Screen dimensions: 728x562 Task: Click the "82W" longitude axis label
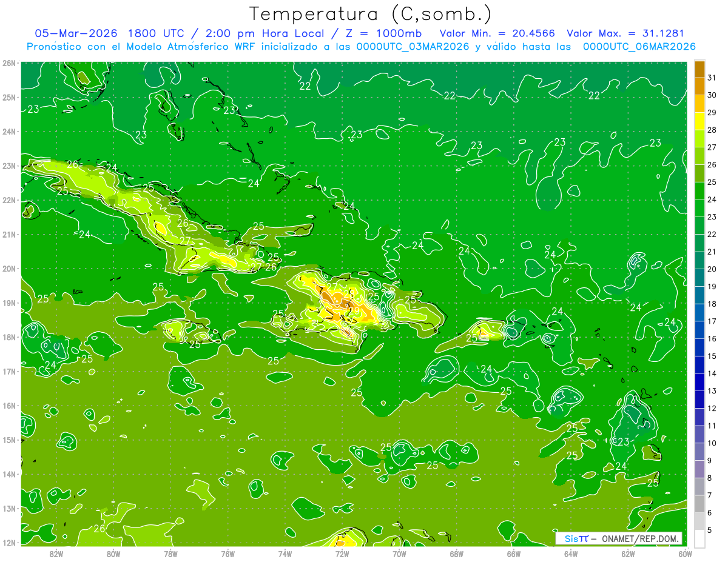coord(56,554)
